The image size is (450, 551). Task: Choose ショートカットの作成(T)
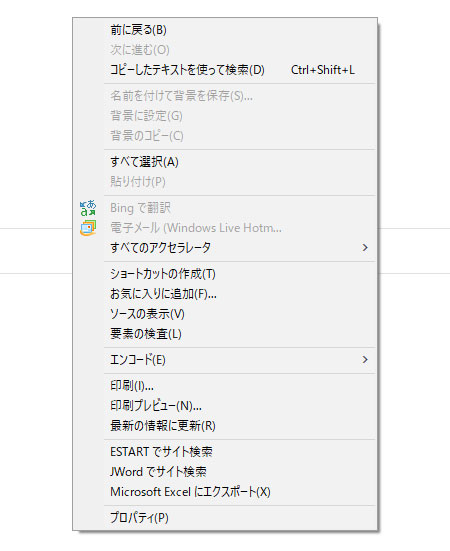pos(225,274)
